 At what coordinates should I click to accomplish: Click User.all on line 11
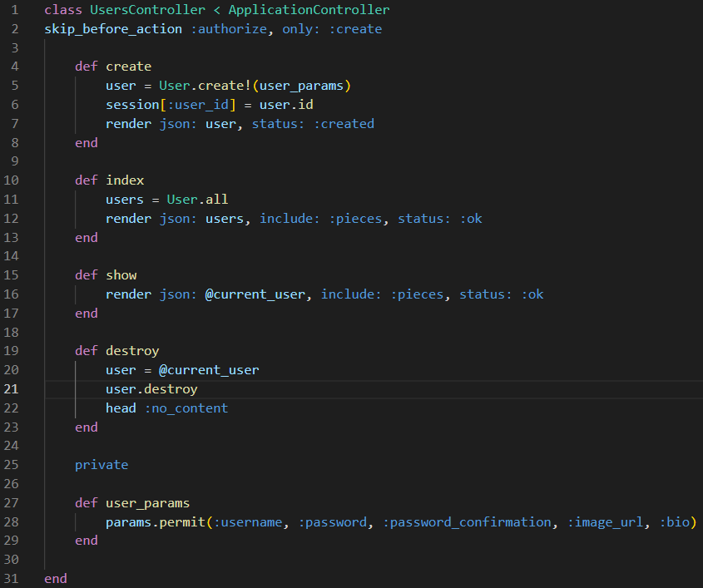[197, 199]
